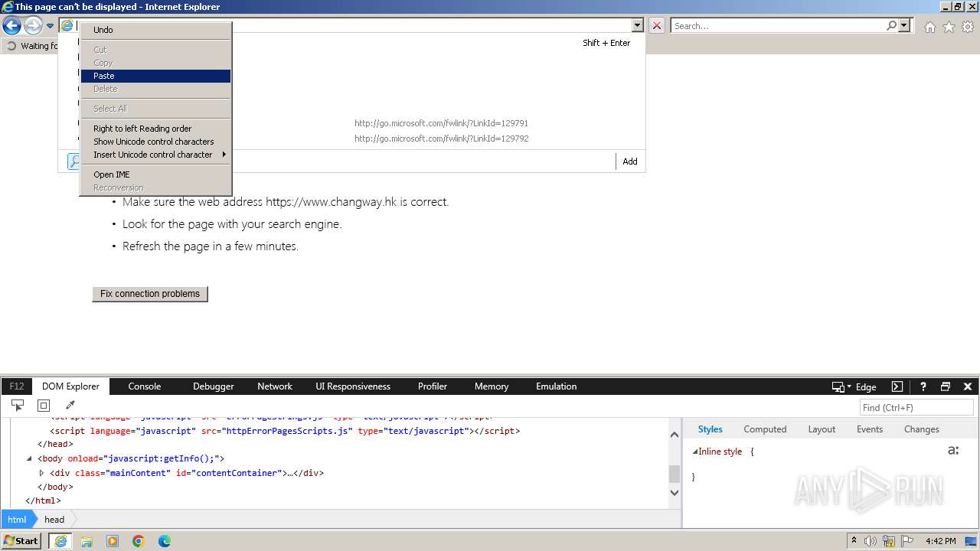Click the html breadcrumb
Viewport: 980px width, 551px height.
click(17, 520)
